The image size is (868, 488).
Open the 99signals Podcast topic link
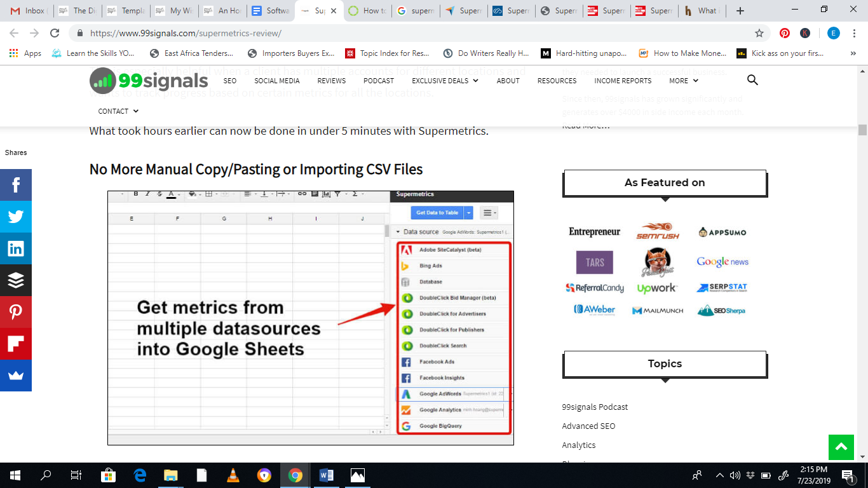pyautogui.click(x=595, y=407)
